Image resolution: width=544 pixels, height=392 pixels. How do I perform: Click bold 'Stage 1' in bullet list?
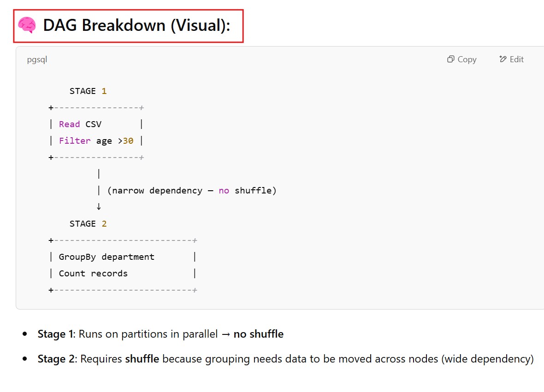55,334
